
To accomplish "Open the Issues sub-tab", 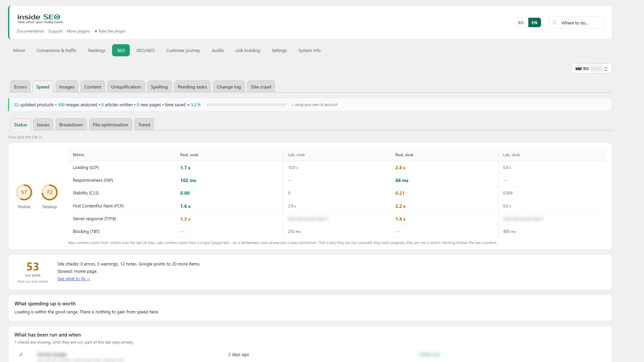I will coord(43,125).
